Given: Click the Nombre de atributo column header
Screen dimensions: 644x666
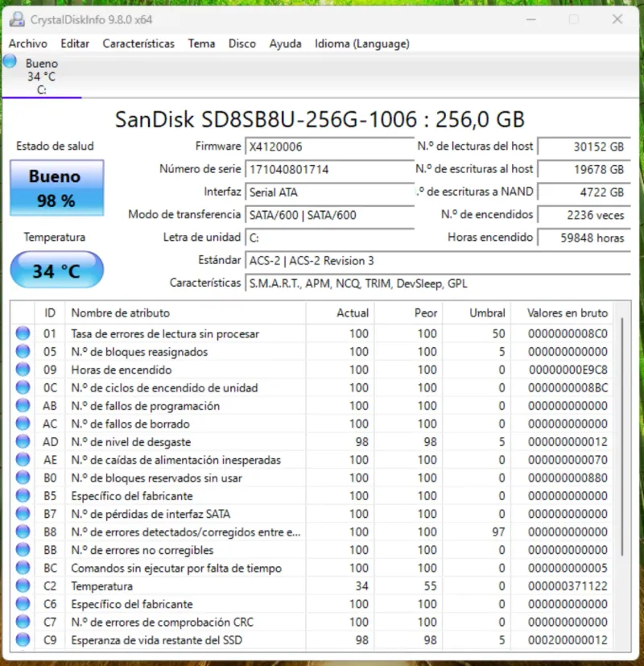Looking at the screenshot, I should [185, 313].
